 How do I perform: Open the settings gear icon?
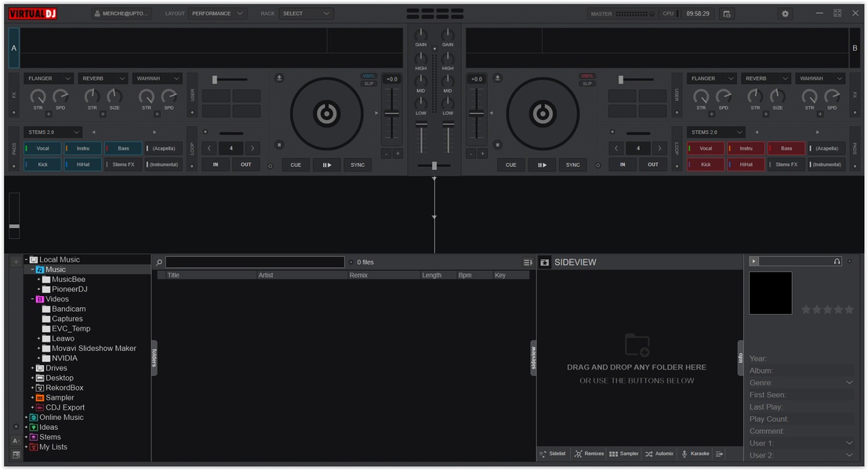785,14
